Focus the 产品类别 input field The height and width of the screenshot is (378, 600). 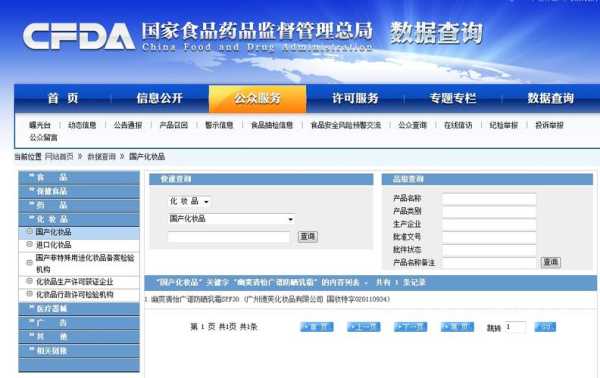(x=489, y=212)
